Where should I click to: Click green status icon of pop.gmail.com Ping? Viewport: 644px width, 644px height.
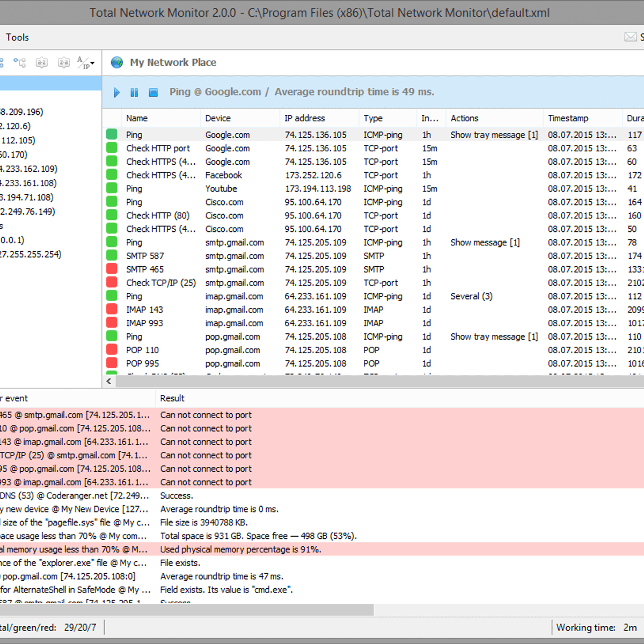112,335
